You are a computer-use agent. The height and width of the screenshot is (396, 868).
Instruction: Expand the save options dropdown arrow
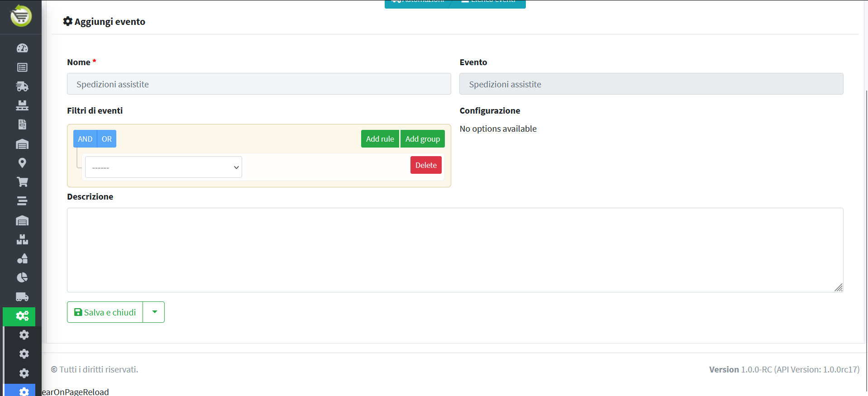pyautogui.click(x=154, y=312)
